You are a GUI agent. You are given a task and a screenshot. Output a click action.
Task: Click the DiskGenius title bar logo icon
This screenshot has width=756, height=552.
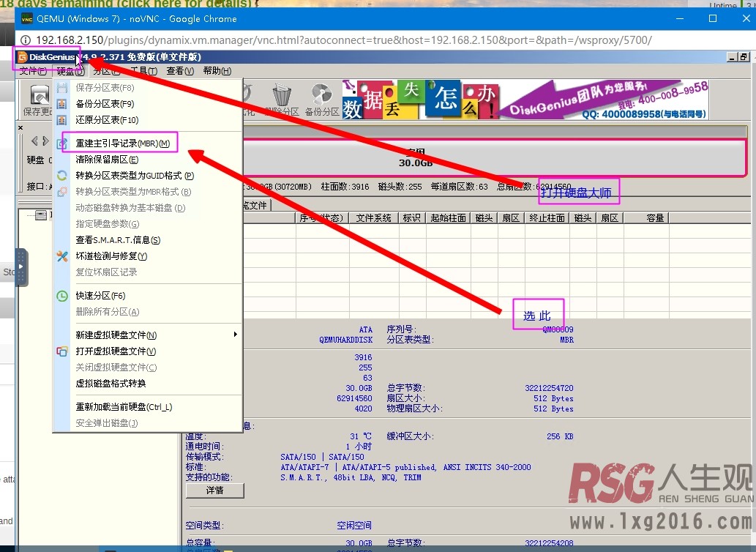22,57
